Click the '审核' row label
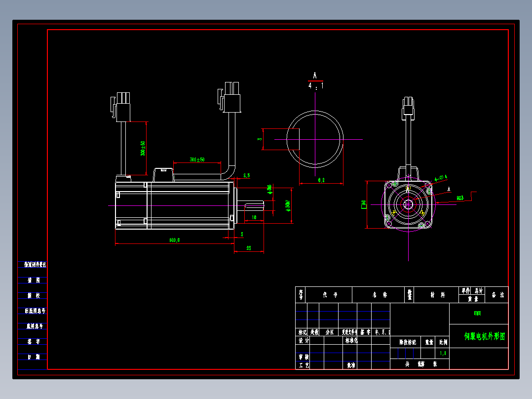 pos(304,357)
